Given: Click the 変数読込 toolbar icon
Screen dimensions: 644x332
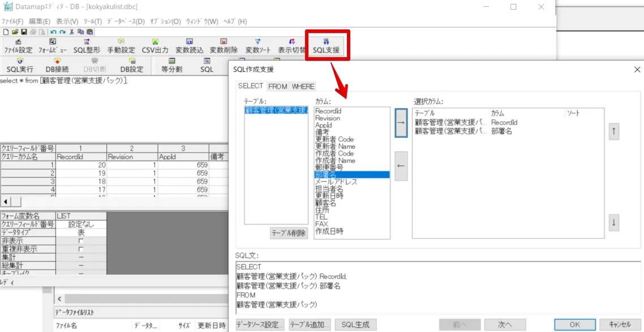Looking at the screenshot, I should point(189,46).
